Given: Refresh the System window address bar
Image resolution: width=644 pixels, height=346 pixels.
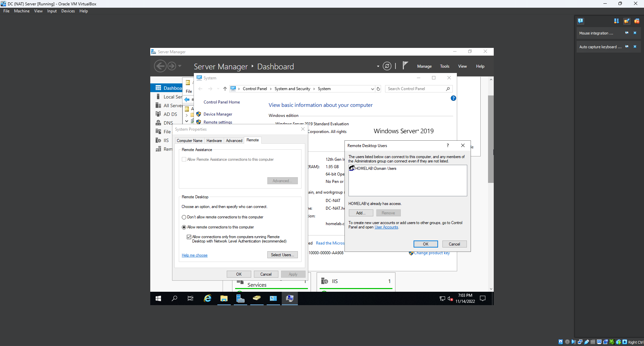Looking at the screenshot, I should (378, 89).
